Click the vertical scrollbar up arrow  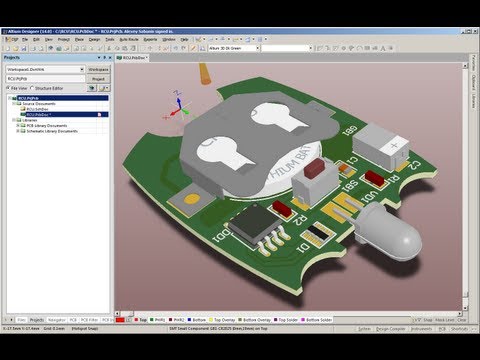point(465,66)
